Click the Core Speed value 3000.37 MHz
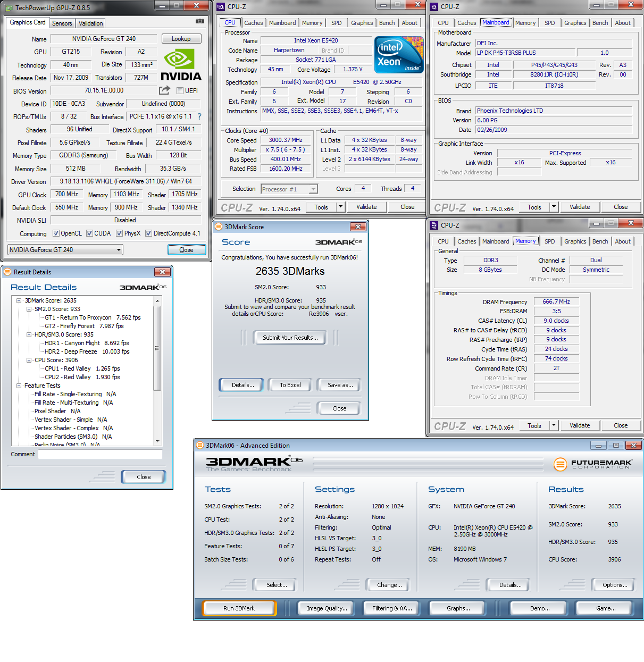Screen dimensions: 644x662 tap(286, 140)
